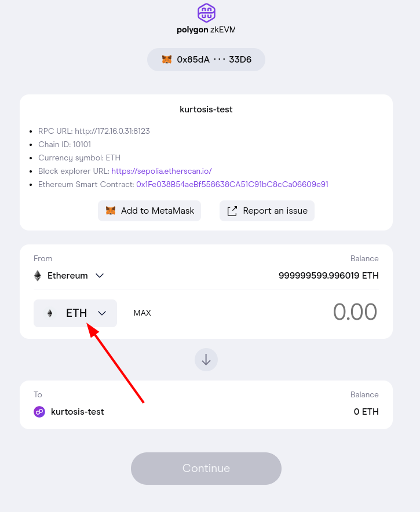Click the 999999599.996019 ETH balance text
This screenshot has height=512, width=420.
328,276
